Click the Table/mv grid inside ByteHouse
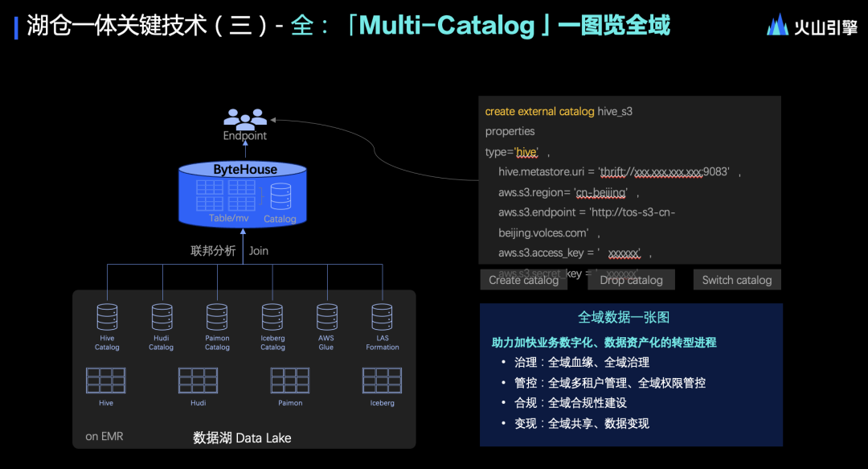Screen dimensions: 868x469 click(x=226, y=195)
